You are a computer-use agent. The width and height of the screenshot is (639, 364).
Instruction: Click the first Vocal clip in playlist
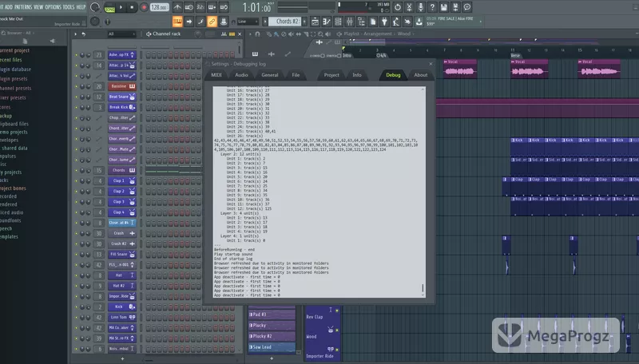(460, 69)
